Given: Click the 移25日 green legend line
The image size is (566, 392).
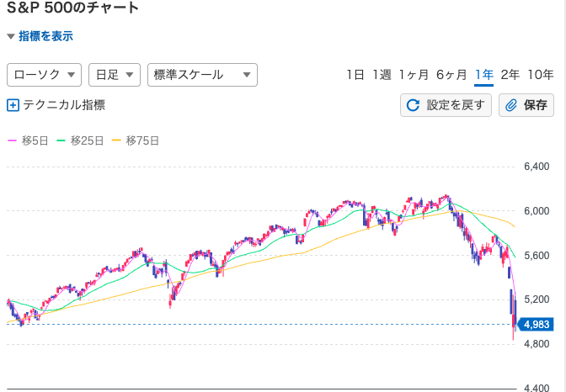Looking at the screenshot, I should click(x=61, y=140).
